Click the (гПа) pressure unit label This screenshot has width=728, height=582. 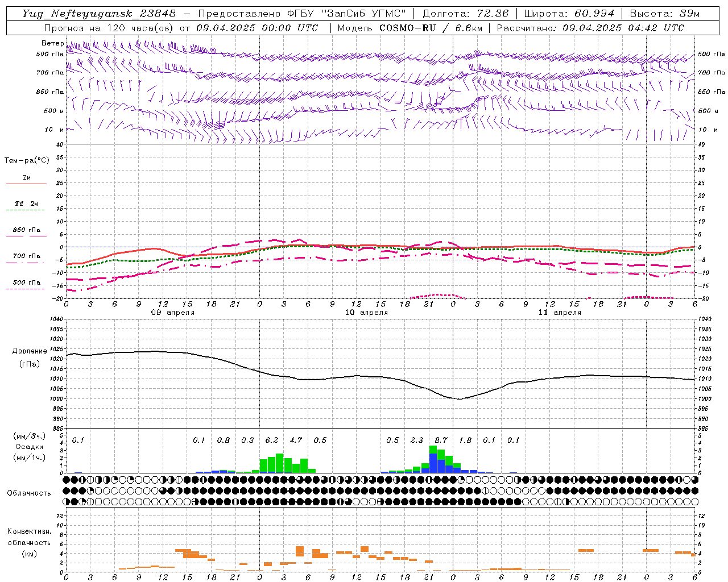click(x=30, y=364)
